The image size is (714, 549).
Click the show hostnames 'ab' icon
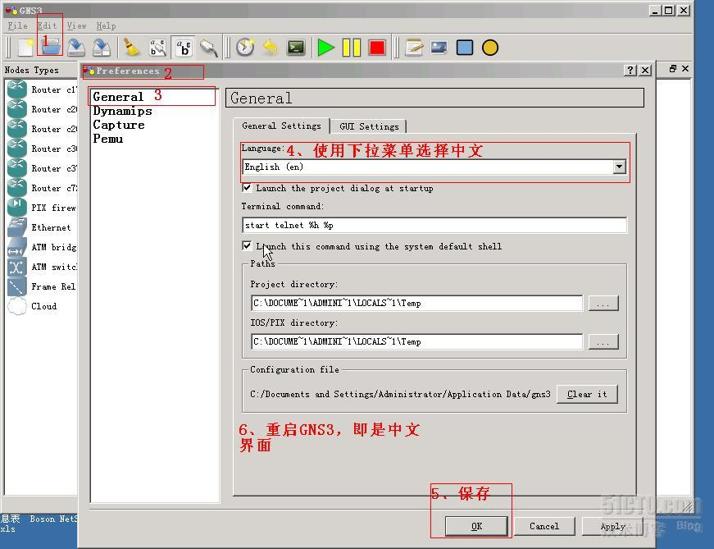[x=184, y=47]
